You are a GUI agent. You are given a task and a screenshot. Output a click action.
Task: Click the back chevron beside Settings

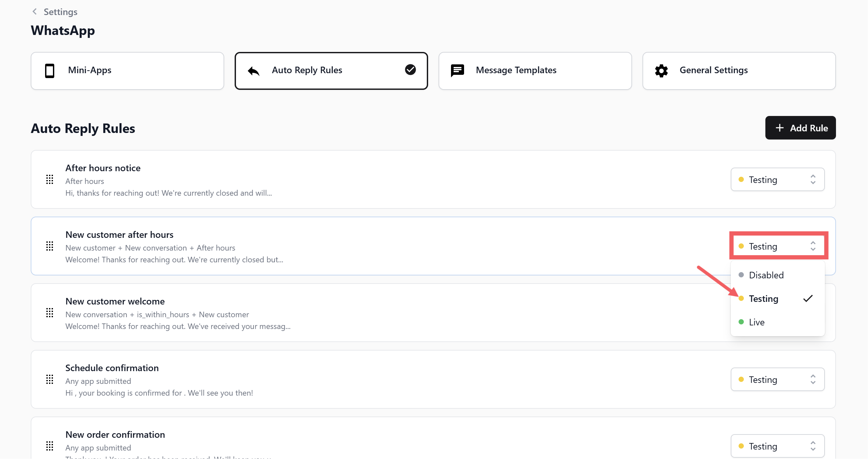(34, 12)
